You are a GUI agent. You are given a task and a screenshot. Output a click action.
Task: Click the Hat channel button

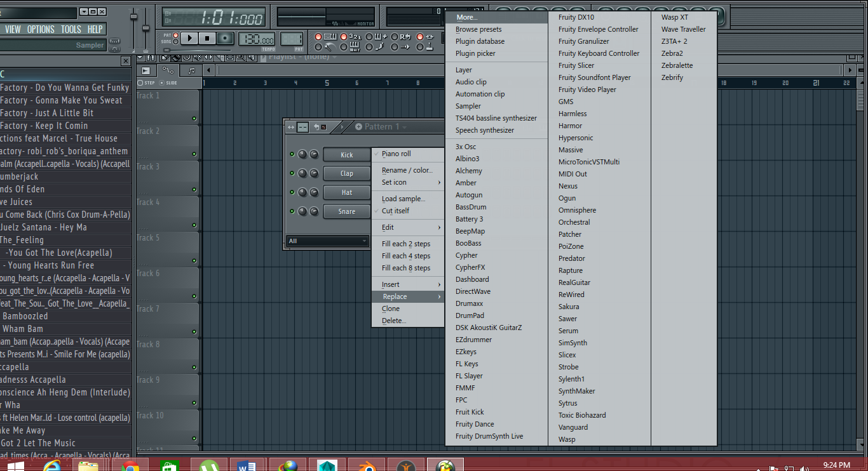[x=346, y=192]
